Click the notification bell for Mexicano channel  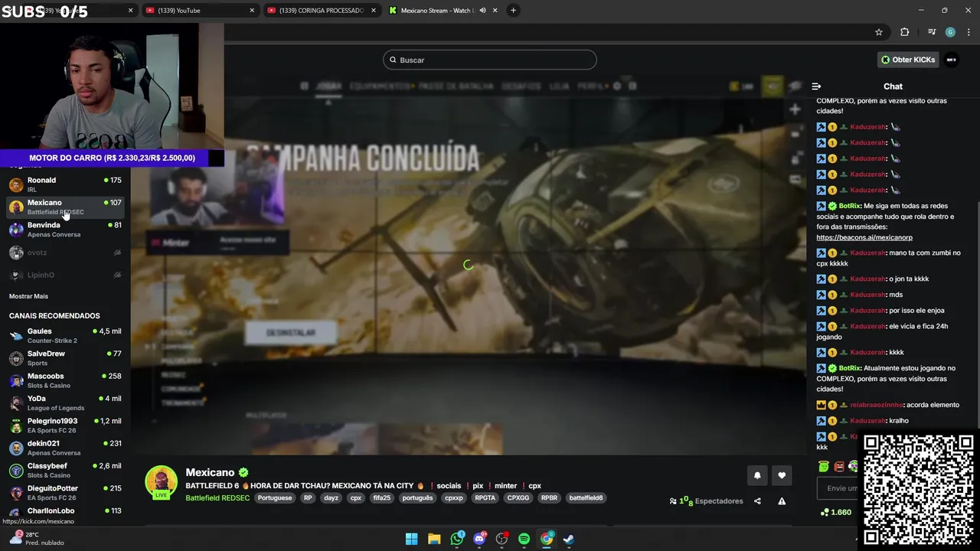click(x=757, y=475)
